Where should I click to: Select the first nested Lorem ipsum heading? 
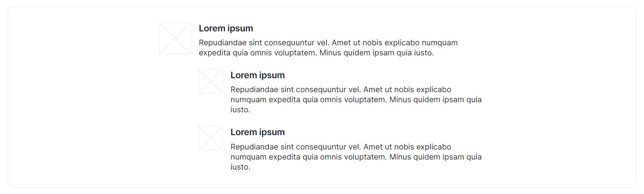point(258,75)
